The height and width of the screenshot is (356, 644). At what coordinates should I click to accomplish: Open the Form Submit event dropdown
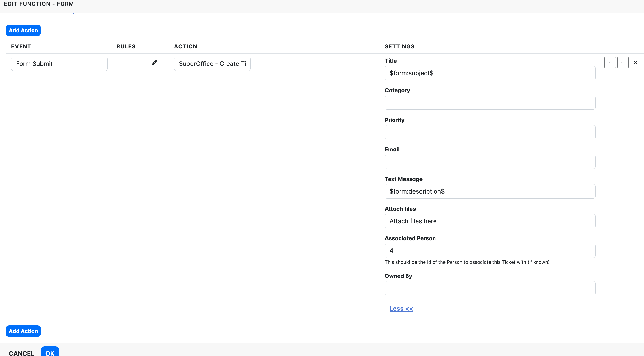coord(59,64)
